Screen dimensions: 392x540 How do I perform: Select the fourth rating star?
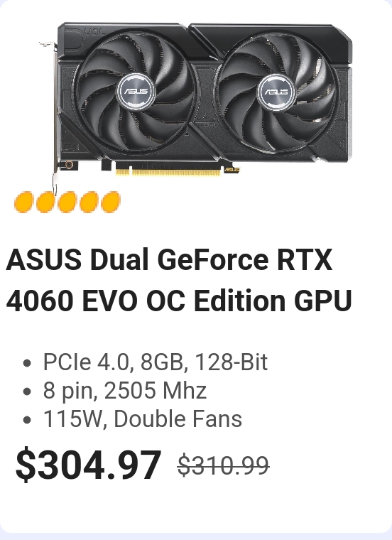89,202
